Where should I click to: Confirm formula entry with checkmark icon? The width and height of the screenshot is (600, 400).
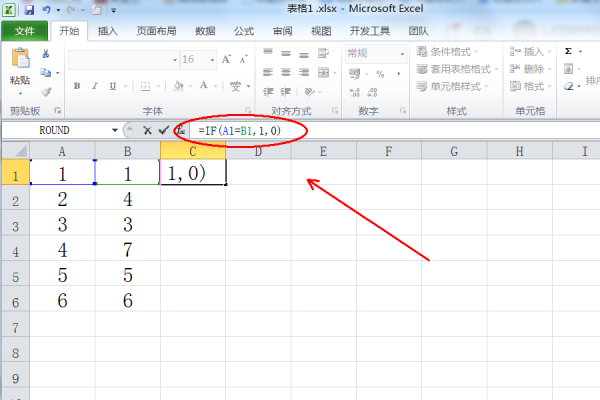[x=164, y=131]
